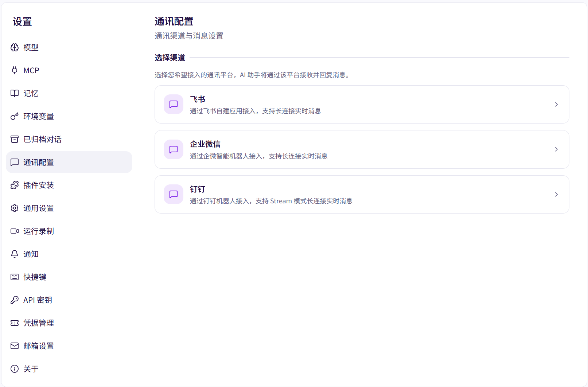Go to 已归档对话 in the sidebar
This screenshot has width=588, height=387.
coord(69,139)
